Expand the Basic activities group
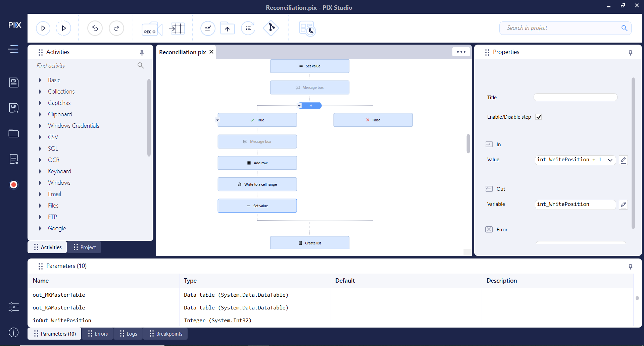The height and width of the screenshot is (346, 644). coord(40,80)
